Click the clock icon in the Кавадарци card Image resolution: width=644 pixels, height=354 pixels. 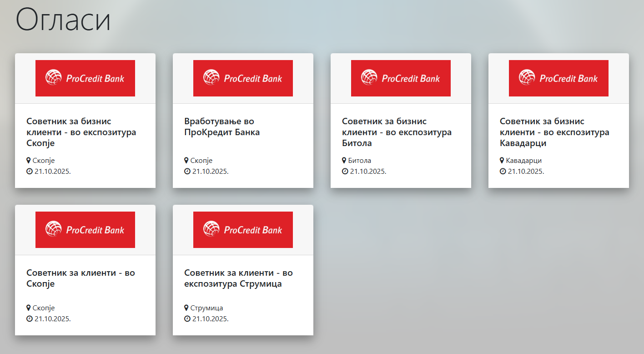click(x=502, y=172)
